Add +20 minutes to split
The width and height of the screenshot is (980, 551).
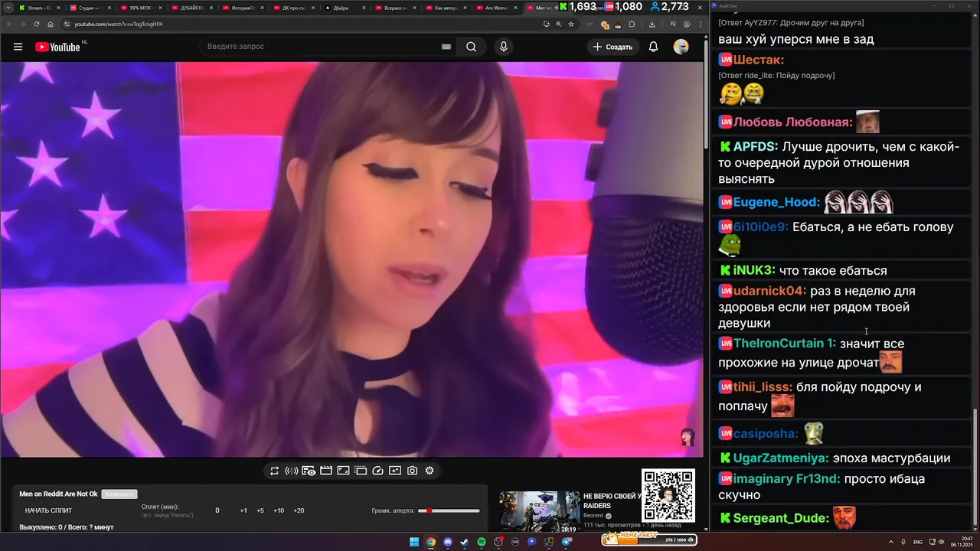(299, 510)
